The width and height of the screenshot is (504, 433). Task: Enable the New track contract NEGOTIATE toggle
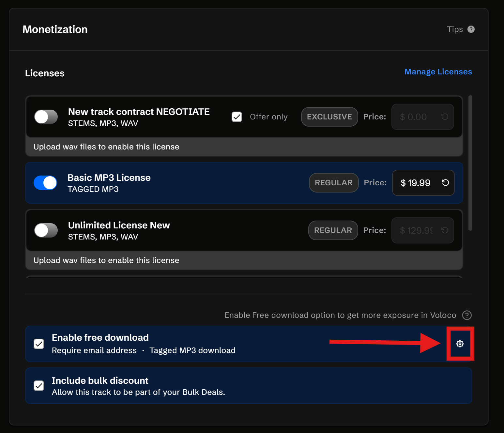46,117
